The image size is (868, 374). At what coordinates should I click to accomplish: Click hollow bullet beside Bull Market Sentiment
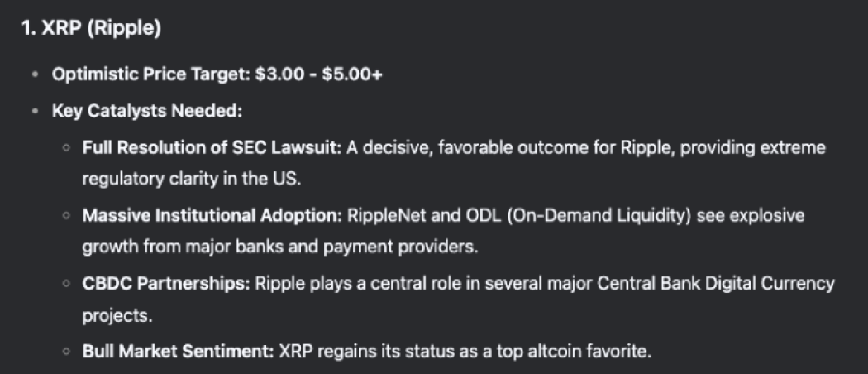65,352
